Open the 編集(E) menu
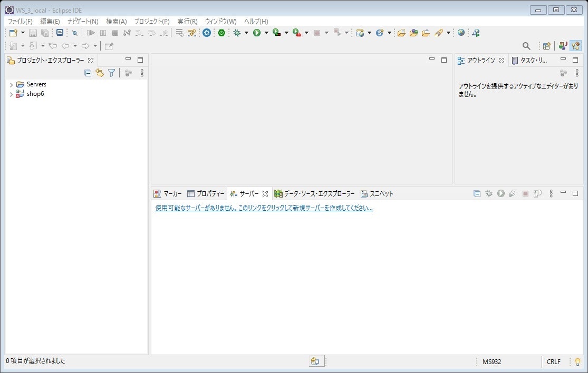 point(50,22)
